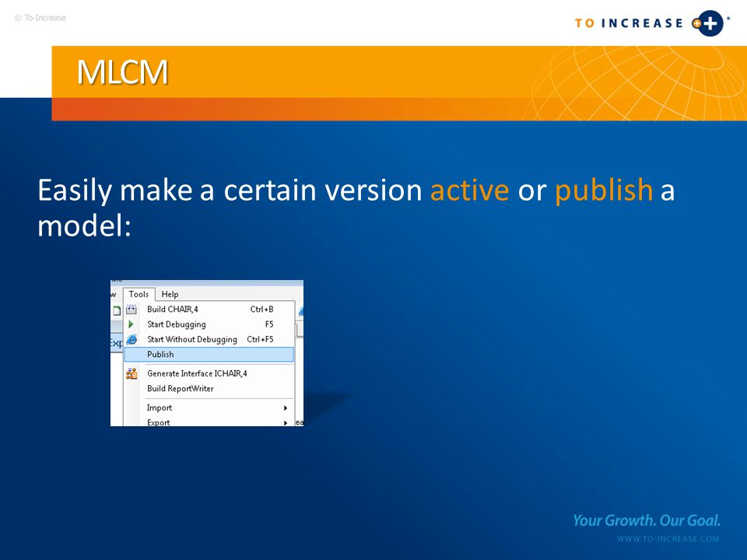Click "Your Growth. Our Goal." tagline
This screenshot has width=747, height=560.
point(647,520)
